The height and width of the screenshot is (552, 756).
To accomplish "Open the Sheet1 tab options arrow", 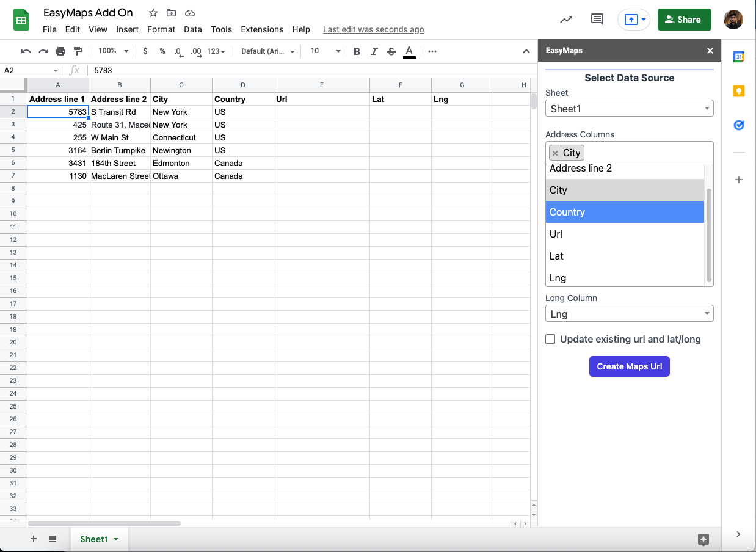I will coord(116,539).
